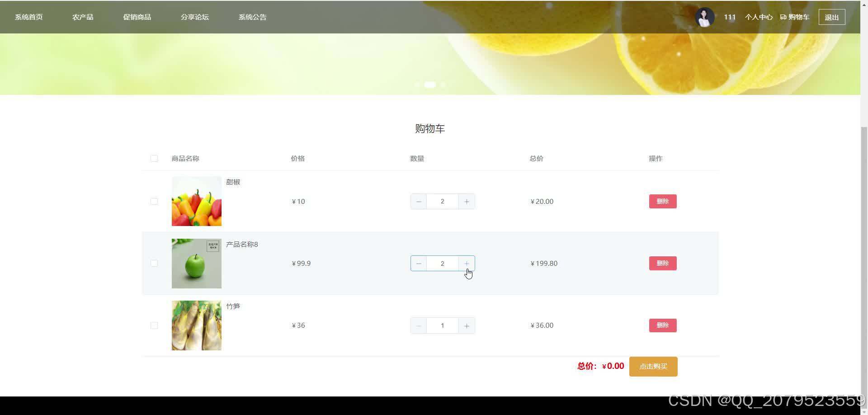868x415 pixels.
Task: Check the 产品名称8 row checkbox
Action: click(154, 264)
